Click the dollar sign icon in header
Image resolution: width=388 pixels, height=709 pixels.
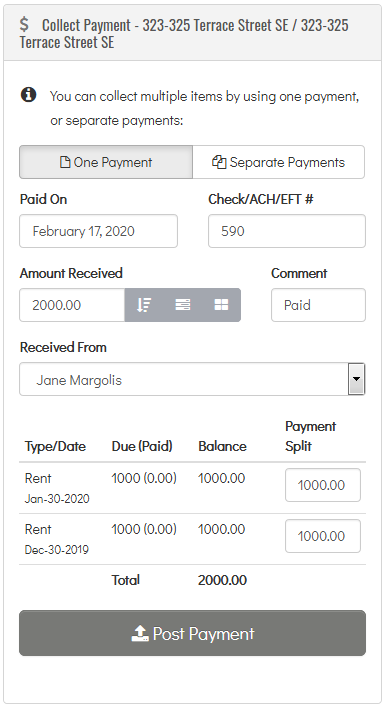24,24
